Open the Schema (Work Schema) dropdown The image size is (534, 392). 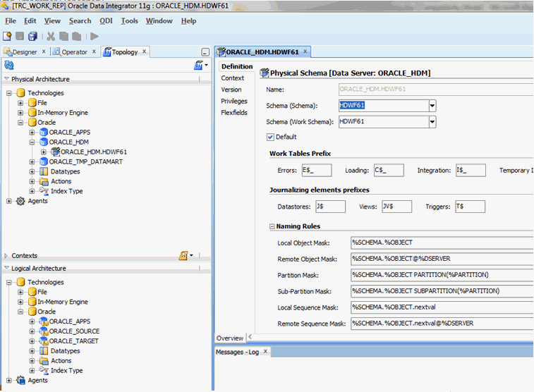(432, 121)
